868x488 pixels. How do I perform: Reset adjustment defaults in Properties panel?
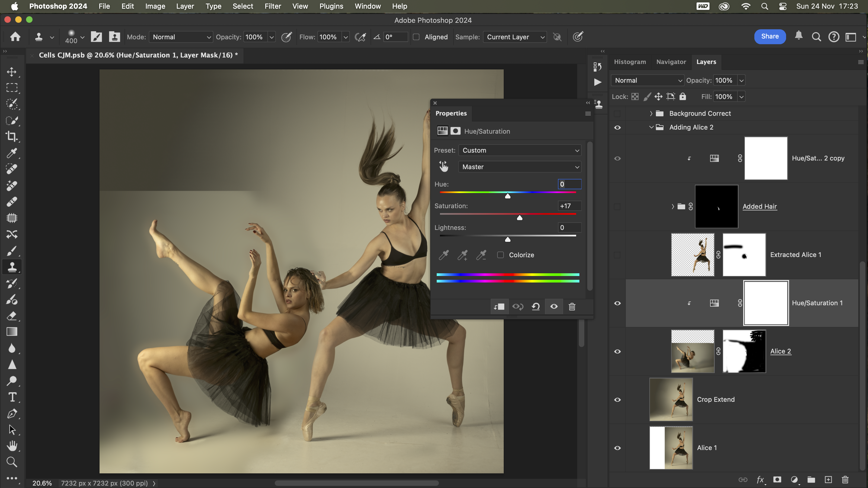pyautogui.click(x=536, y=306)
